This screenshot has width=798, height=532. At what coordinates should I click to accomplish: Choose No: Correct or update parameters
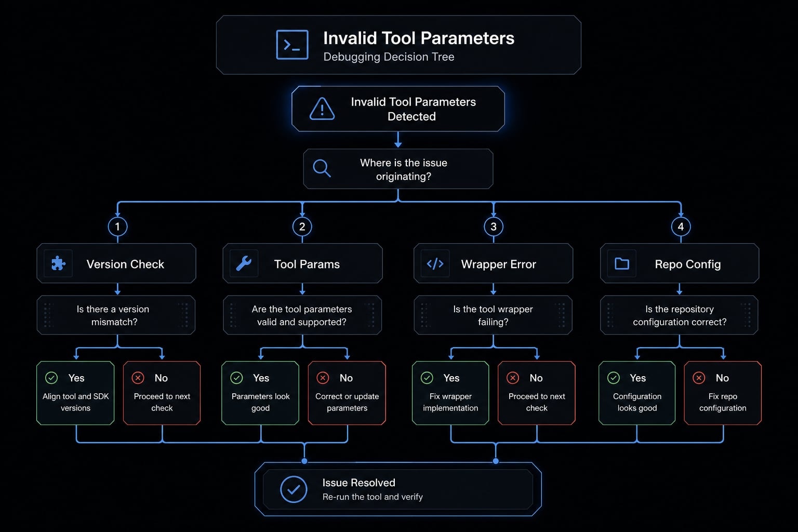[347, 393]
